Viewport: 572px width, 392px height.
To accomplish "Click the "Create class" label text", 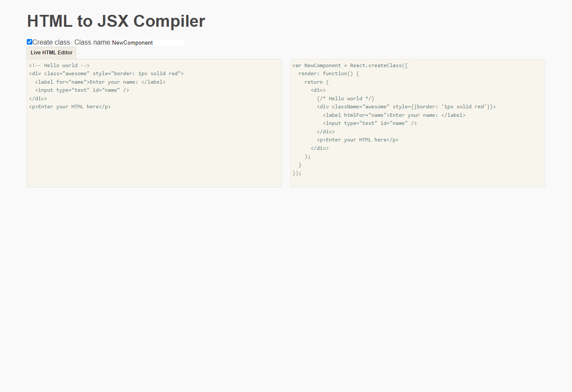I will coord(51,42).
